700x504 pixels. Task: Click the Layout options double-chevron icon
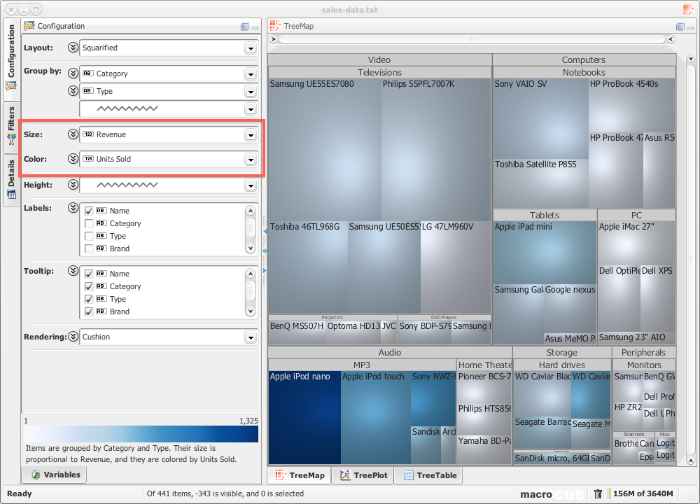coord(72,47)
